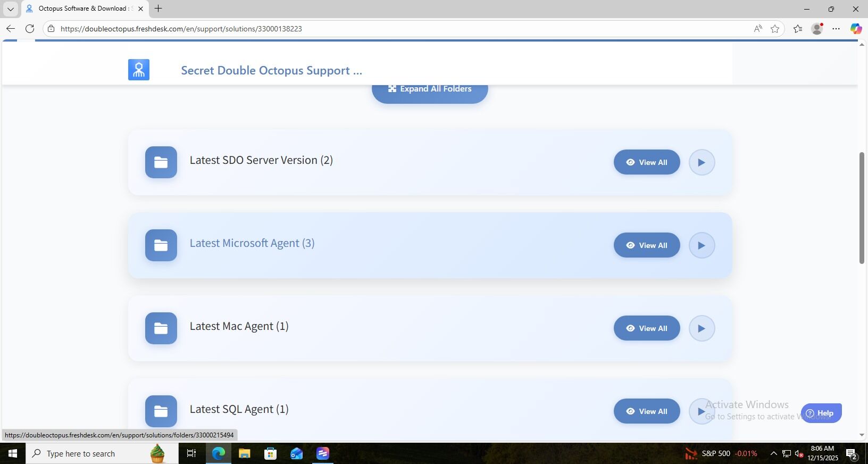Click the scrollbar down arrow
868x464 pixels.
pos(862,435)
